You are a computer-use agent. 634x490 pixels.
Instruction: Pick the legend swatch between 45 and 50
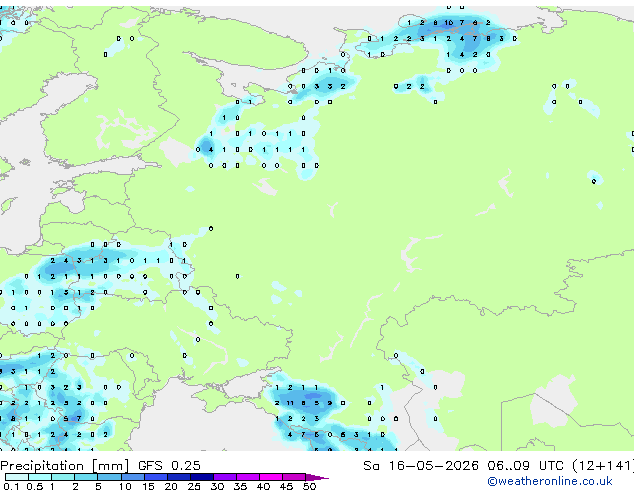coord(294,477)
